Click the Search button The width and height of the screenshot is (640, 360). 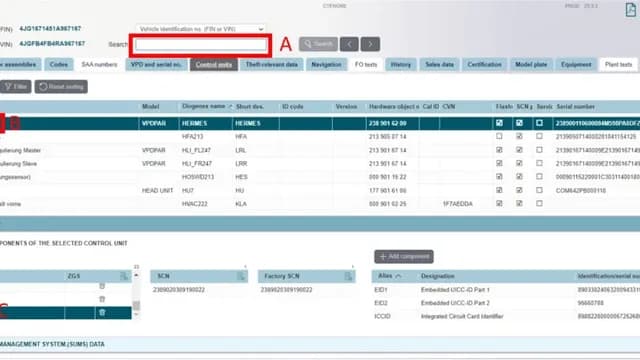click(318, 44)
